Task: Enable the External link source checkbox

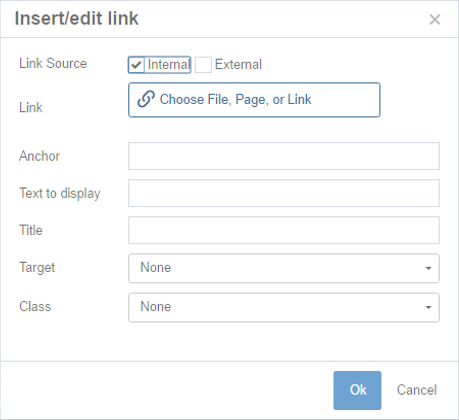Action: point(203,64)
